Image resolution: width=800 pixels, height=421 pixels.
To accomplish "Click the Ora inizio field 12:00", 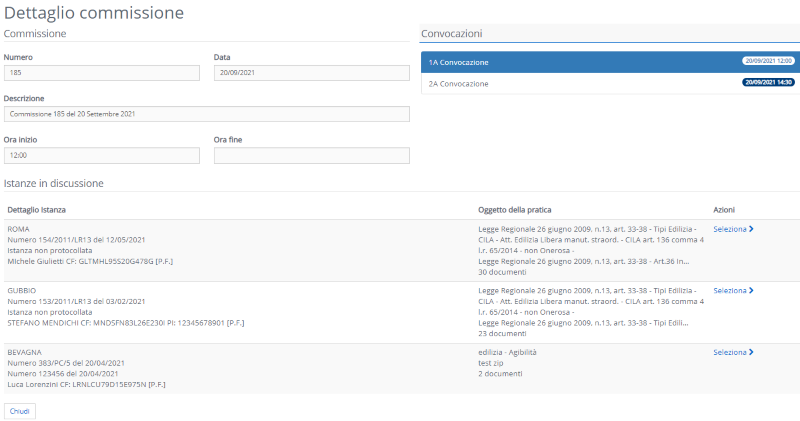I will (x=102, y=156).
